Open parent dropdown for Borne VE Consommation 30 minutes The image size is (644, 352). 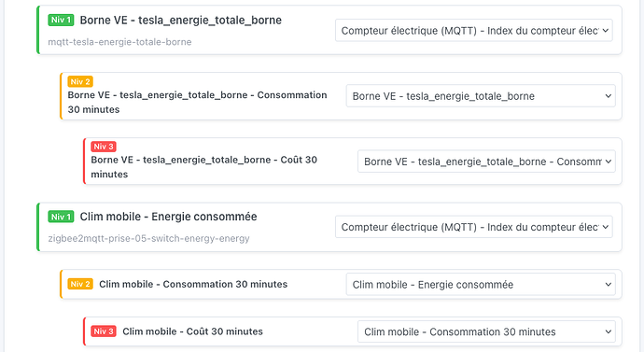pyautogui.click(x=481, y=95)
